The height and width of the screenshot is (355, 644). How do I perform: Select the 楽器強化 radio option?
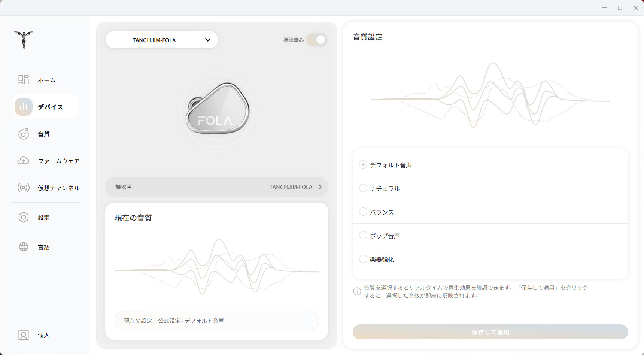click(363, 259)
